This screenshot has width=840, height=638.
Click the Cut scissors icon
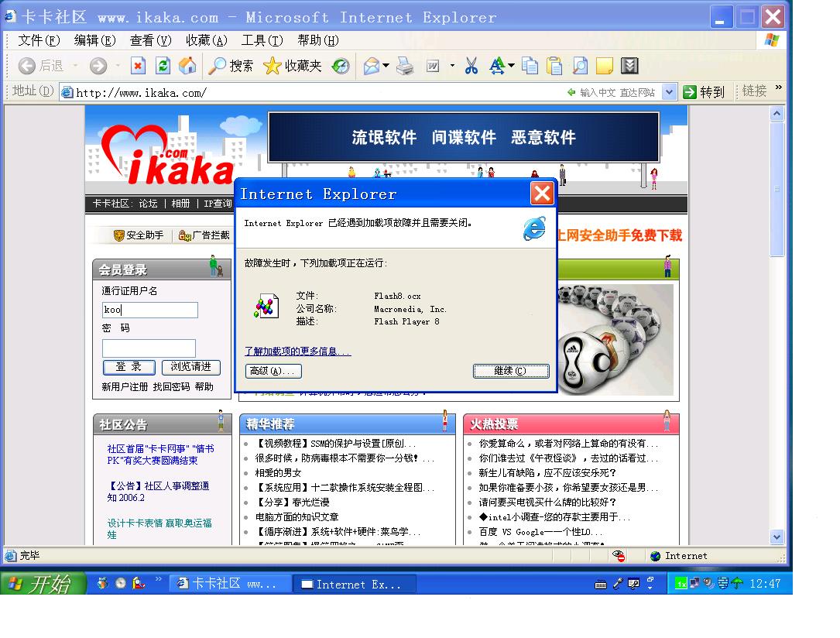pyautogui.click(x=471, y=66)
